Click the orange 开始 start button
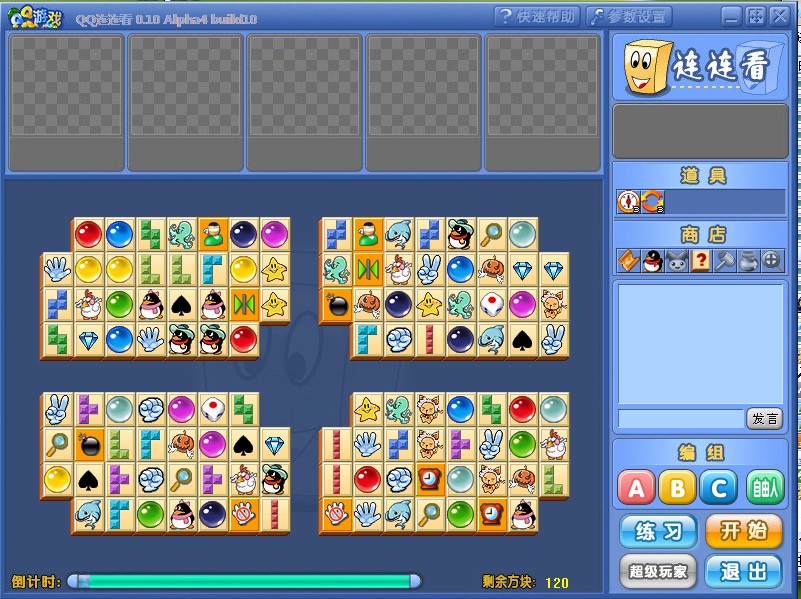This screenshot has width=801, height=599. click(x=744, y=532)
